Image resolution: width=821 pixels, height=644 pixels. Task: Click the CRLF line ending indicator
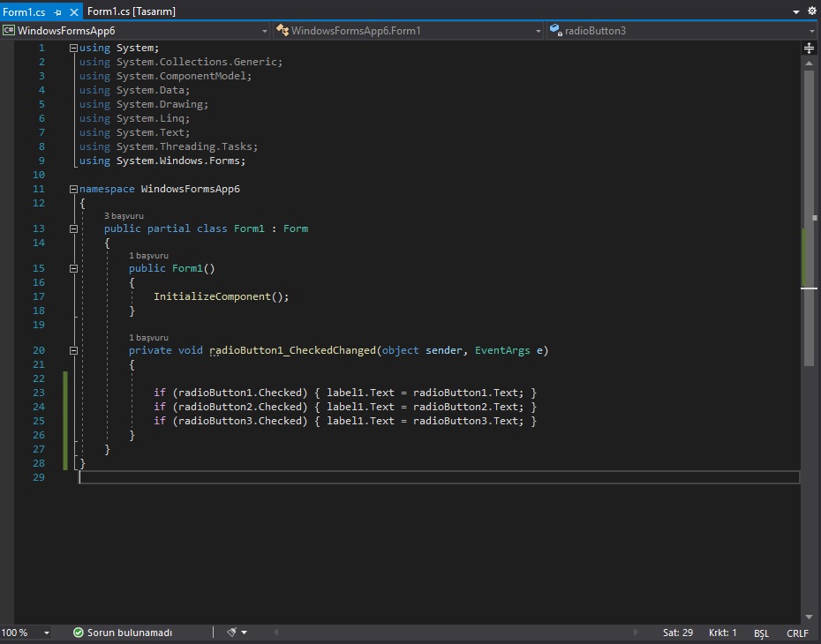pos(797,633)
